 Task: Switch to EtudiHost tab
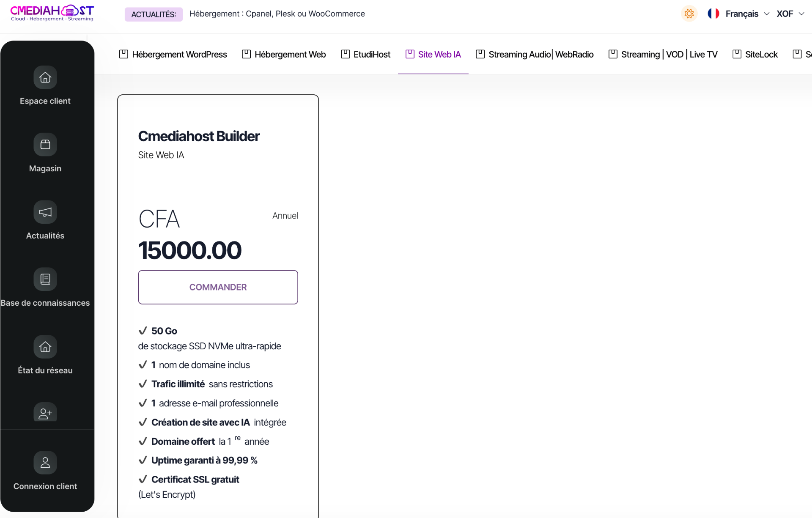[x=365, y=54]
